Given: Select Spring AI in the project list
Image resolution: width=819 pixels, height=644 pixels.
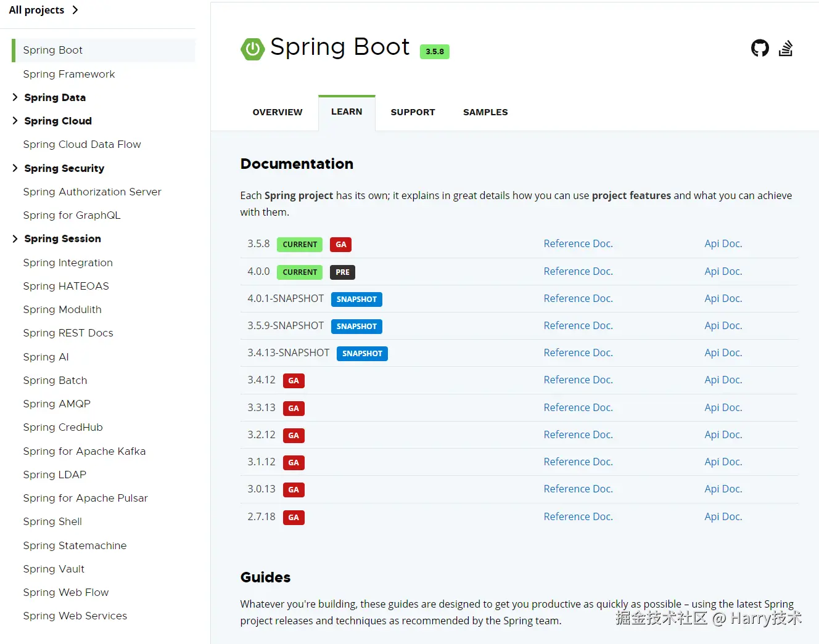Looking at the screenshot, I should pos(46,357).
